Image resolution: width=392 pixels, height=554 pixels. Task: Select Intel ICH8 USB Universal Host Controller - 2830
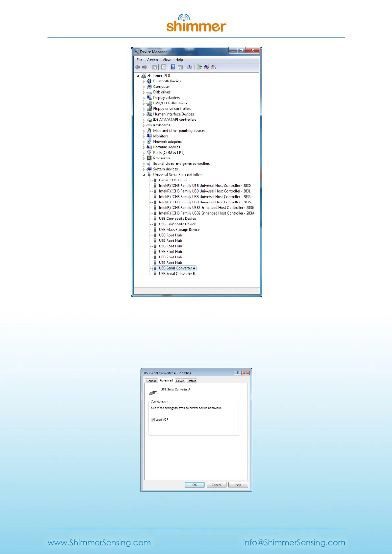204,186
